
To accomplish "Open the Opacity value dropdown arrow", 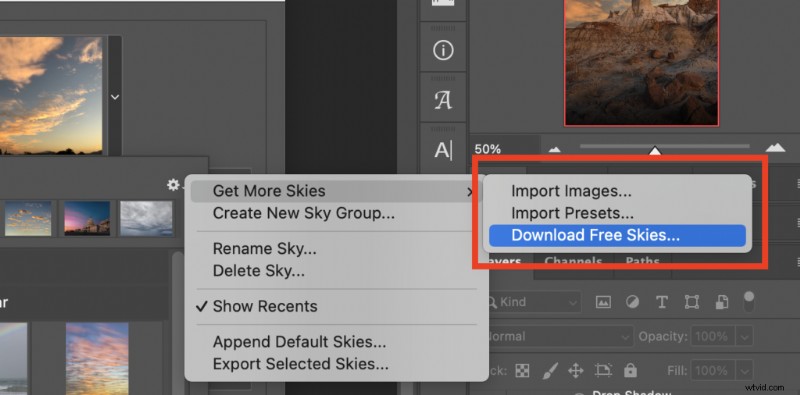I will 744,337.
